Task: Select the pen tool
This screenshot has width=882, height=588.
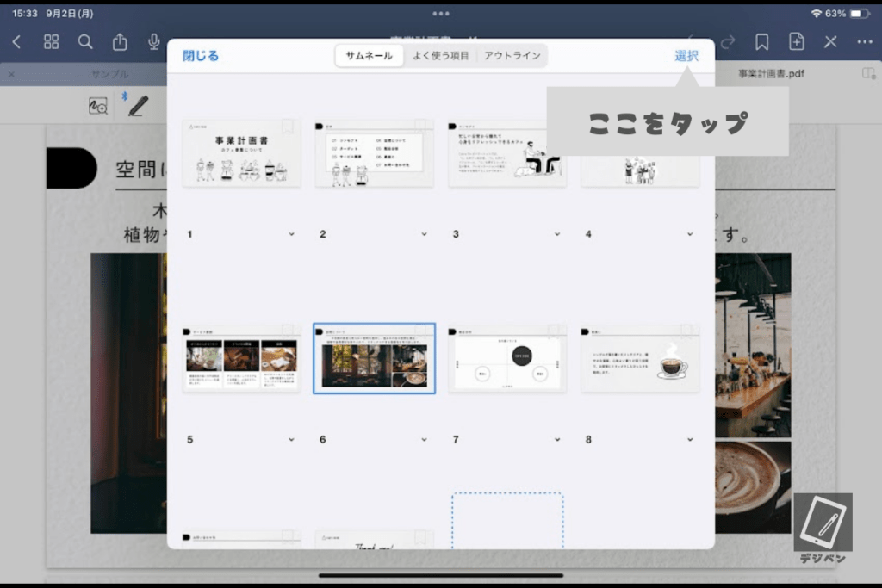Action: pyautogui.click(x=138, y=106)
